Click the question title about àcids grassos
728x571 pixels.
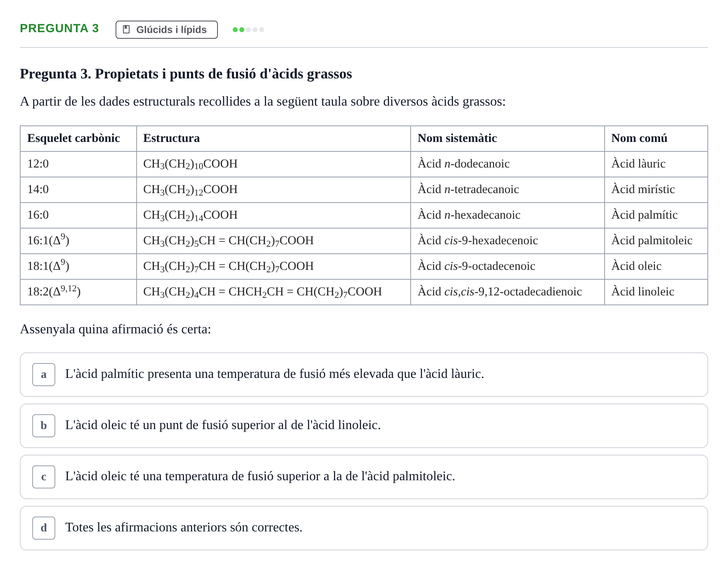(186, 74)
